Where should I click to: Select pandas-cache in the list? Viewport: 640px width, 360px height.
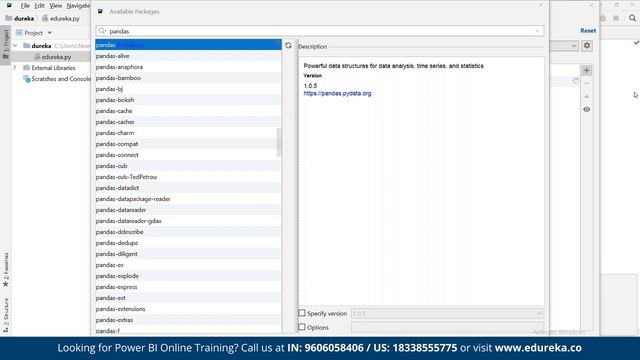(188, 111)
